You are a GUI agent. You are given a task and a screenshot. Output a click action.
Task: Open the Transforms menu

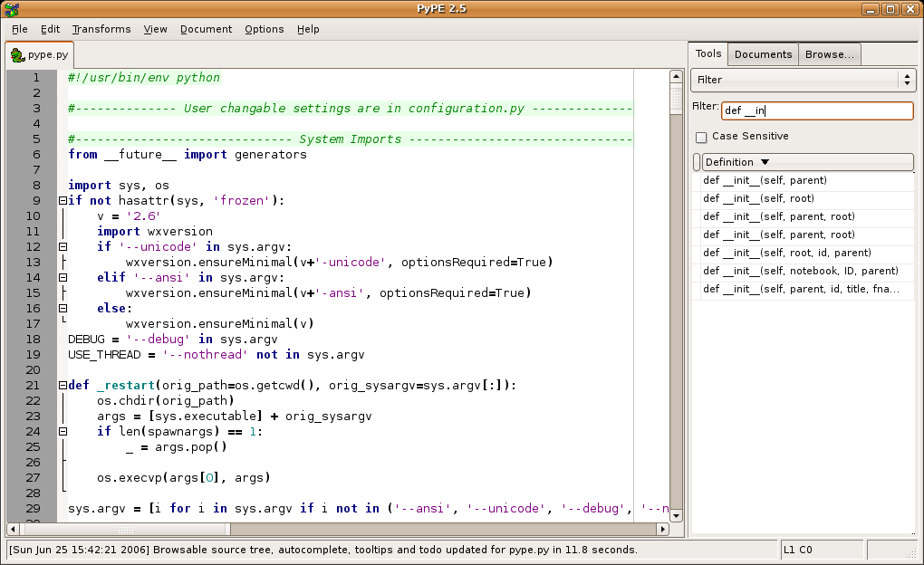101,29
